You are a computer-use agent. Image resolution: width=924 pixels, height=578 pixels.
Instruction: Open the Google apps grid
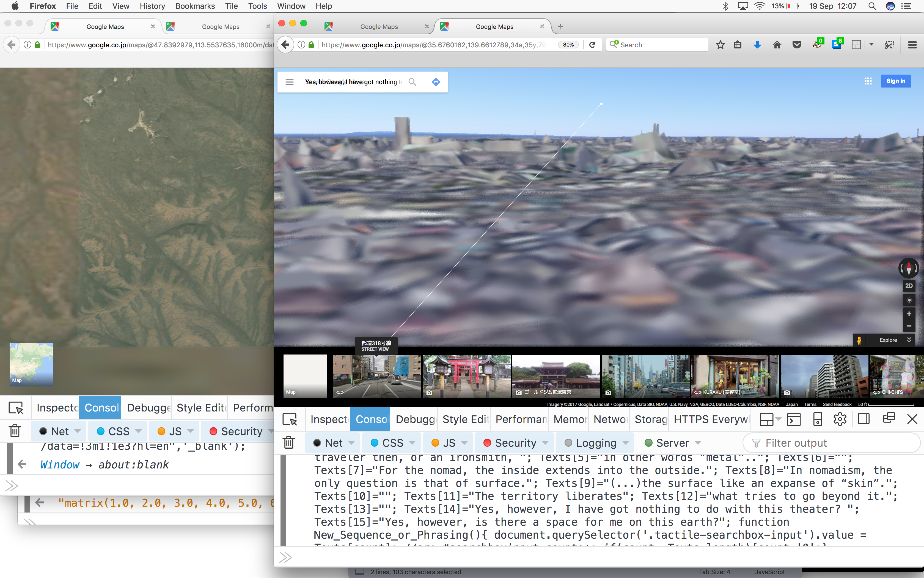point(868,81)
